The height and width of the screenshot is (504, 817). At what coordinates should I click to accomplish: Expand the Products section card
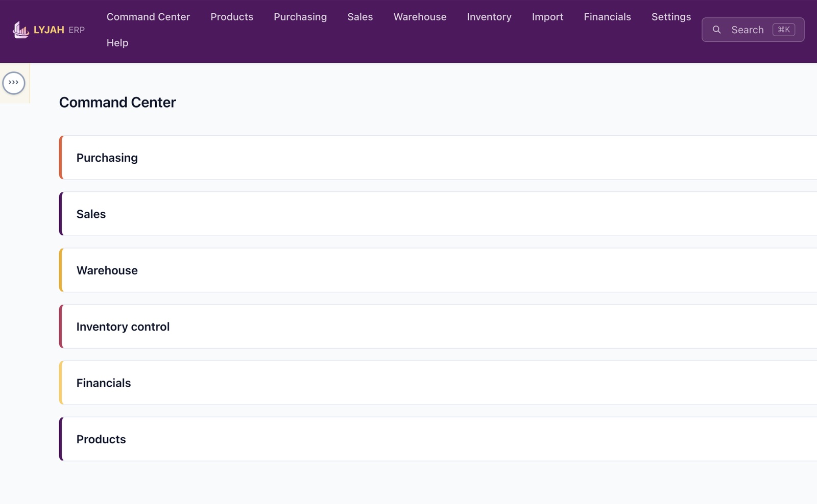pyautogui.click(x=438, y=439)
